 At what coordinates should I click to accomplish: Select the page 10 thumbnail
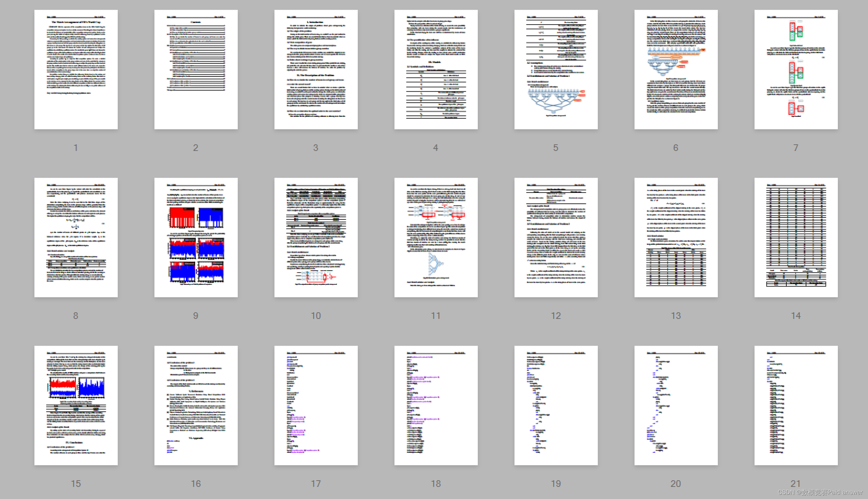[x=316, y=237]
